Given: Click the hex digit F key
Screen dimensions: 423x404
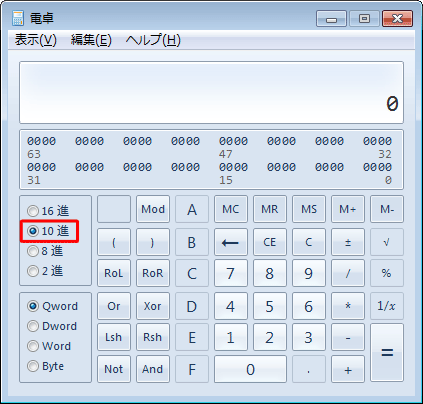Looking at the screenshot, I should coord(192,369).
